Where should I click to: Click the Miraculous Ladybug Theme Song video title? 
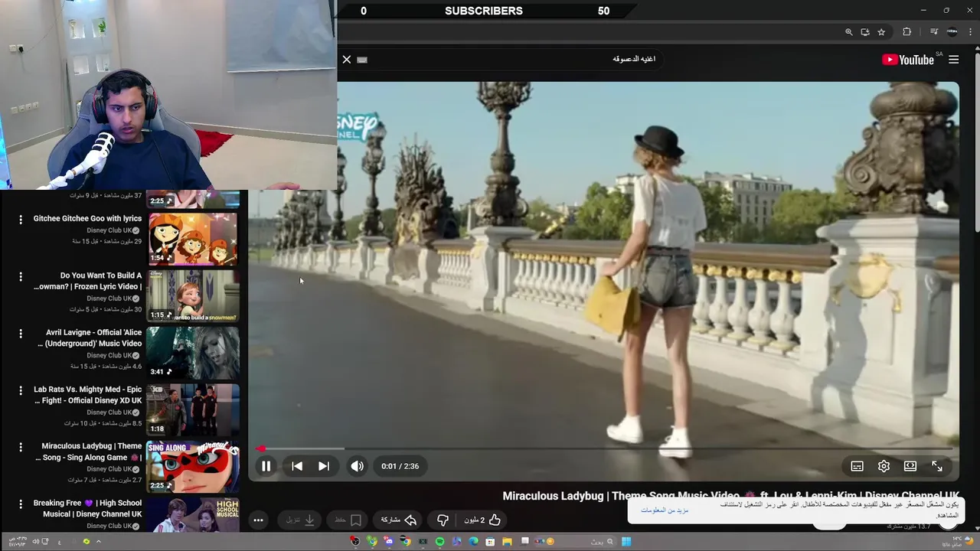[x=730, y=496]
